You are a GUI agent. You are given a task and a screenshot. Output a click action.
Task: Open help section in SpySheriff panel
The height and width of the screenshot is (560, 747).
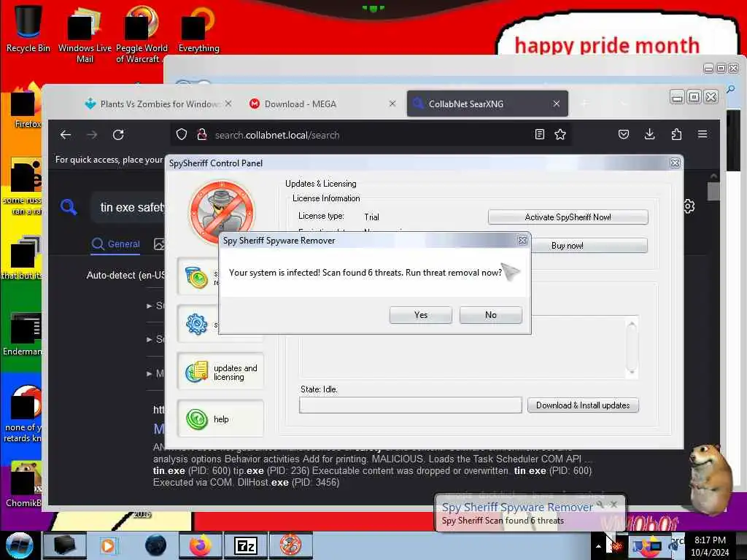click(220, 419)
